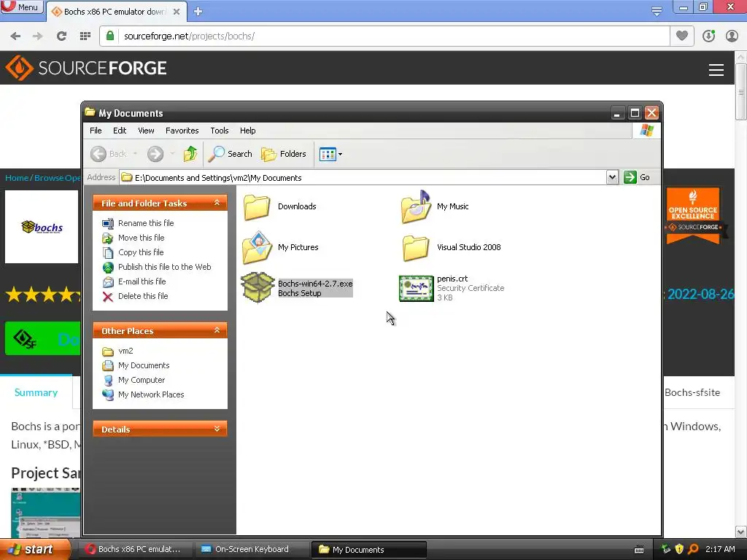The image size is (747, 560).
Task: Bookmark page with heart icon
Action: click(682, 36)
